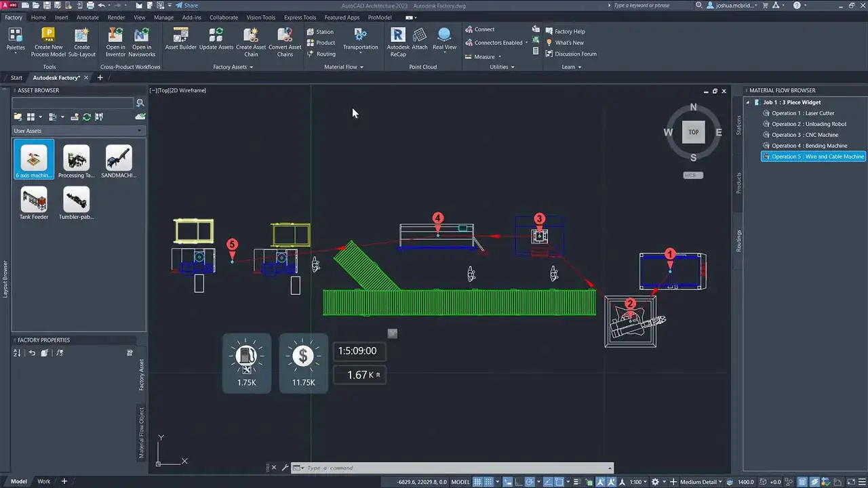Toggle object snap in status bar
The height and width of the screenshot is (488, 868).
coord(559,482)
